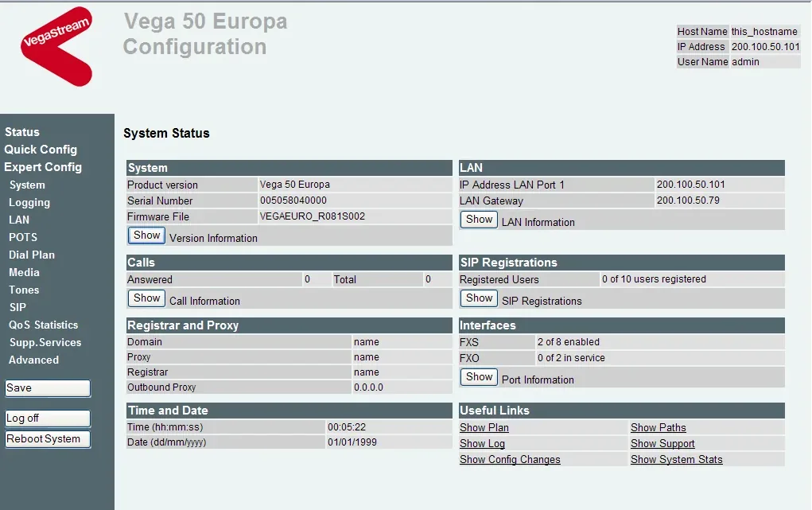
Task: Click the Save button
Action: 48,388
